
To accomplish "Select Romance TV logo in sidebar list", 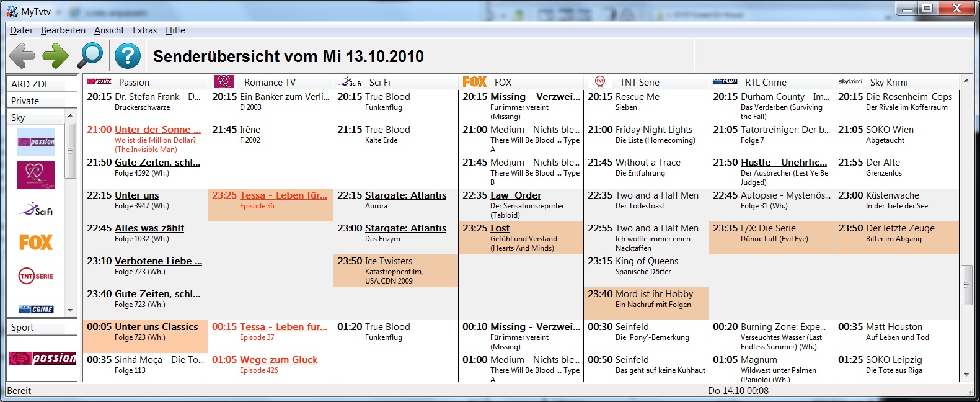I will click(36, 176).
